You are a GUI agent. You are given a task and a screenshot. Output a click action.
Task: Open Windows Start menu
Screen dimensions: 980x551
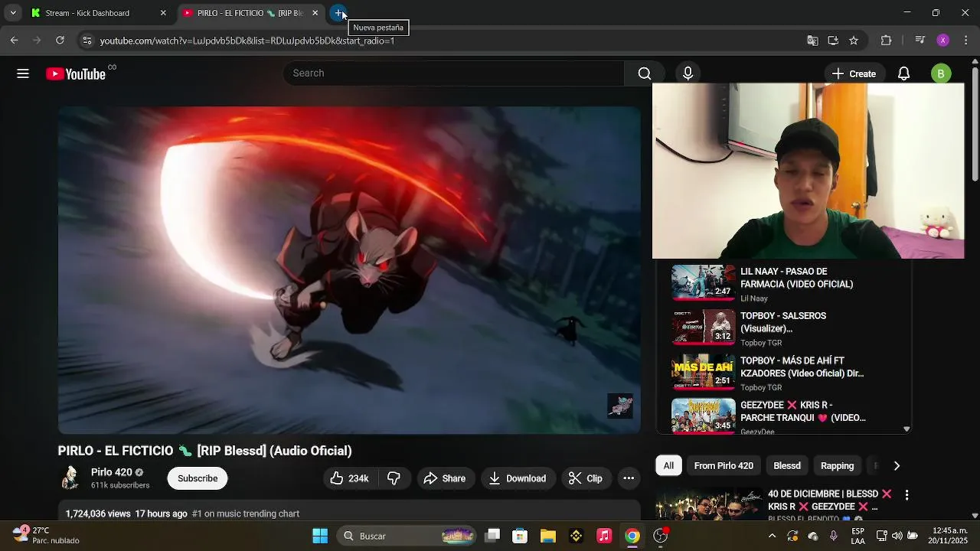tap(320, 536)
